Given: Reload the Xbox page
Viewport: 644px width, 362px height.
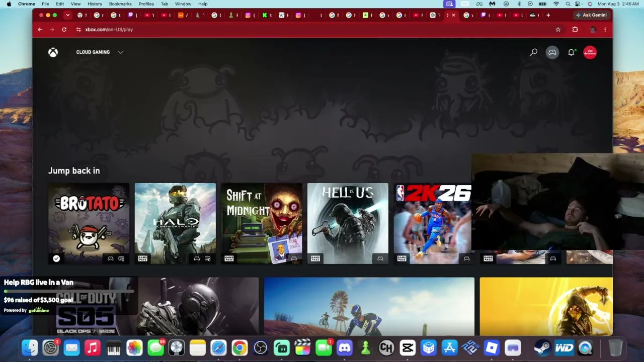Looking at the screenshot, I should coord(64,30).
